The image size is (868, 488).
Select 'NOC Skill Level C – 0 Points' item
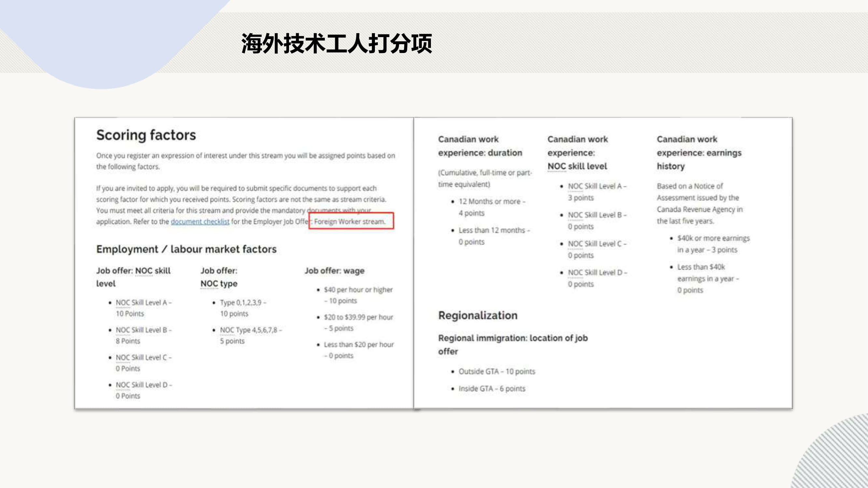tap(144, 363)
